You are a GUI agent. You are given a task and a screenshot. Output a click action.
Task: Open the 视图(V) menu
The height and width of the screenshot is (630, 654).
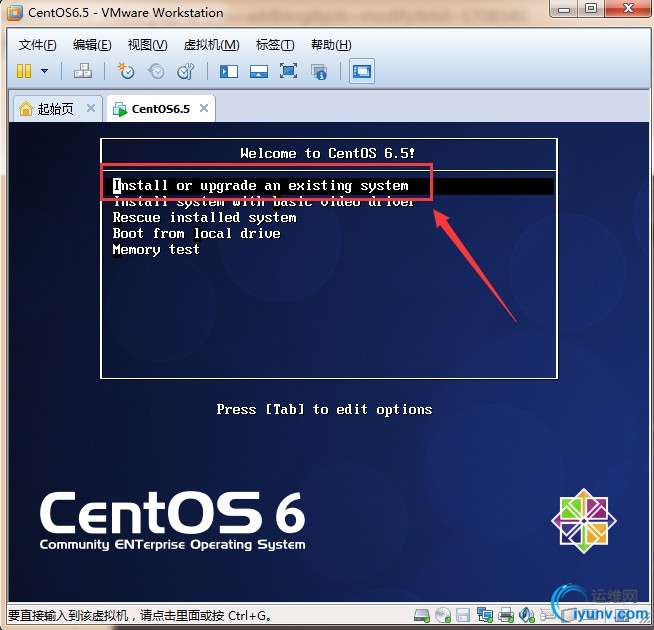(x=147, y=45)
